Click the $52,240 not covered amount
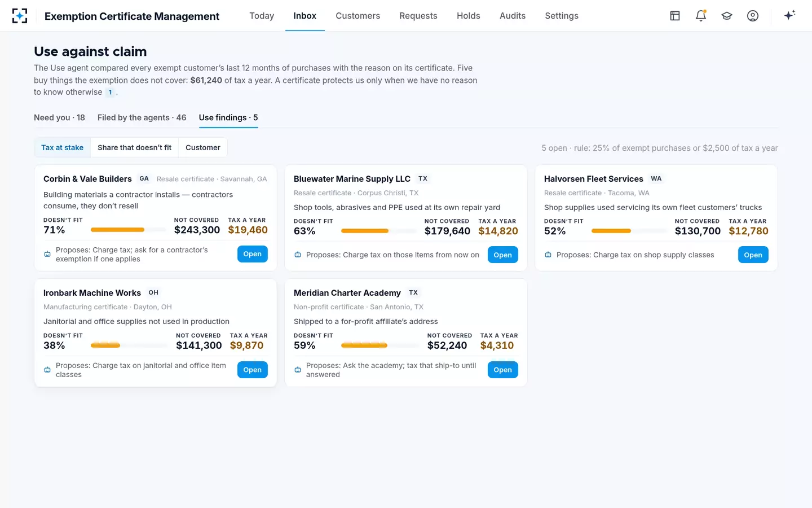This screenshot has width=812, height=508. 447,345
